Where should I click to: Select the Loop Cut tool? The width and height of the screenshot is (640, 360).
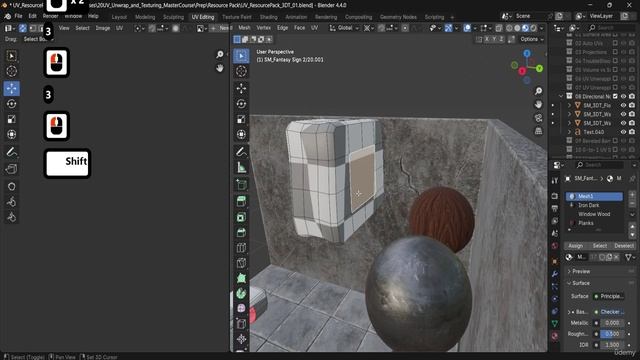tap(241, 248)
